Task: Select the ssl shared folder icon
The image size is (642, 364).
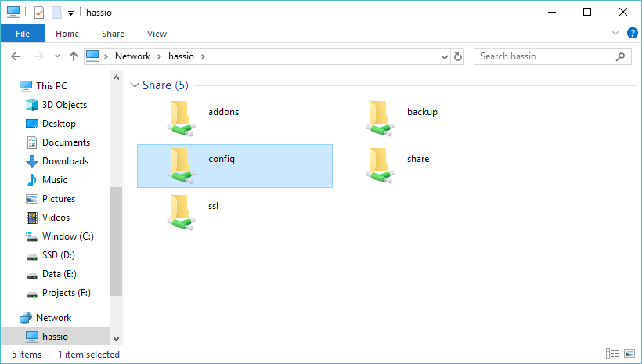Action: click(181, 211)
